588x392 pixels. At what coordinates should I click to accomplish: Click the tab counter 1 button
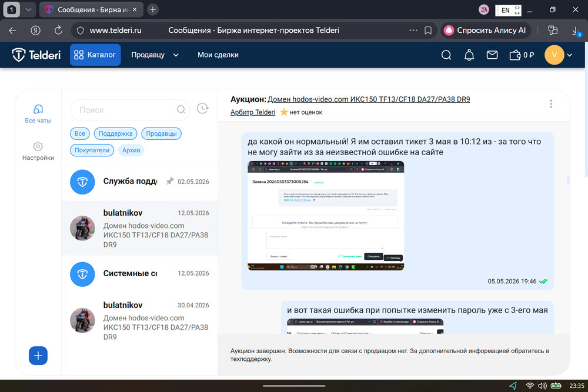(x=12, y=10)
